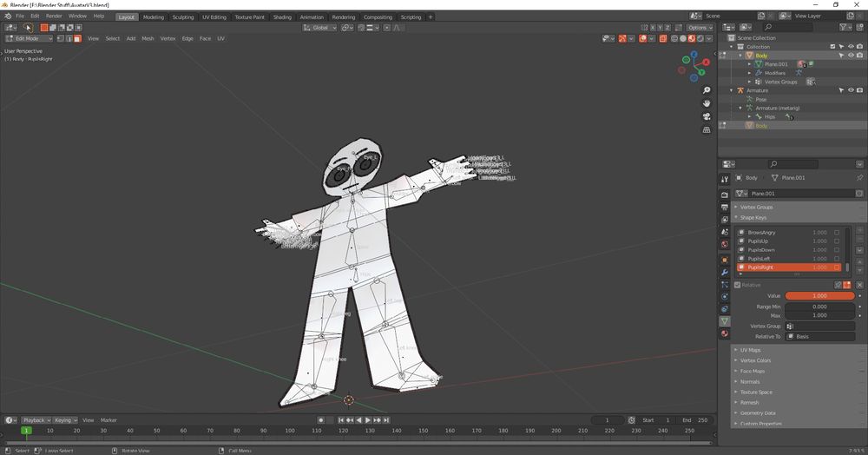Image resolution: width=868 pixels, height=455 pixels.
Task: Open the Vertex menu in viewport header
Action: coord(168,39)
